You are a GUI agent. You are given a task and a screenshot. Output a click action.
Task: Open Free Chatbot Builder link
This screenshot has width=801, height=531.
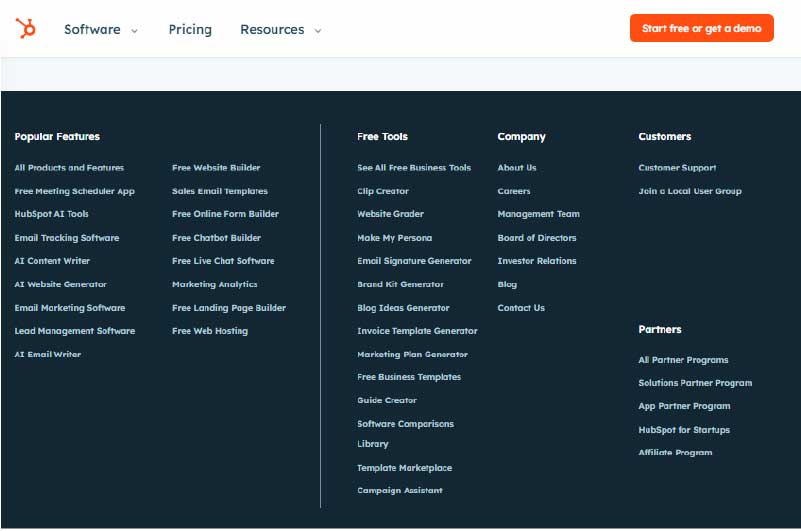click(x=217, y=238)
